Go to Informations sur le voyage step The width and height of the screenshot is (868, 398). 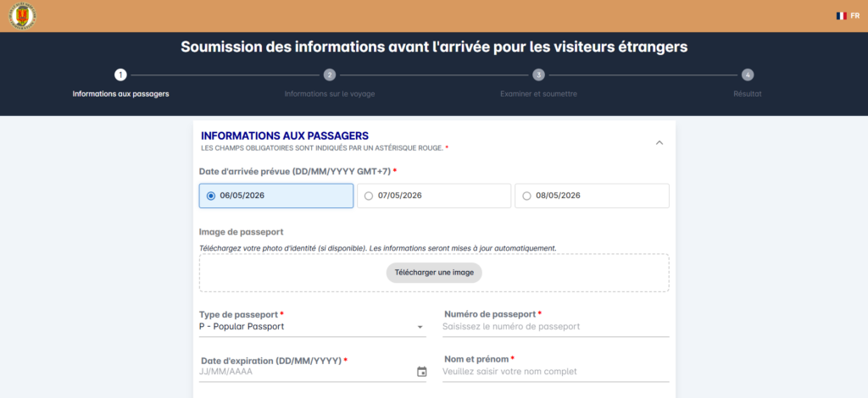(x=330, y=94)
